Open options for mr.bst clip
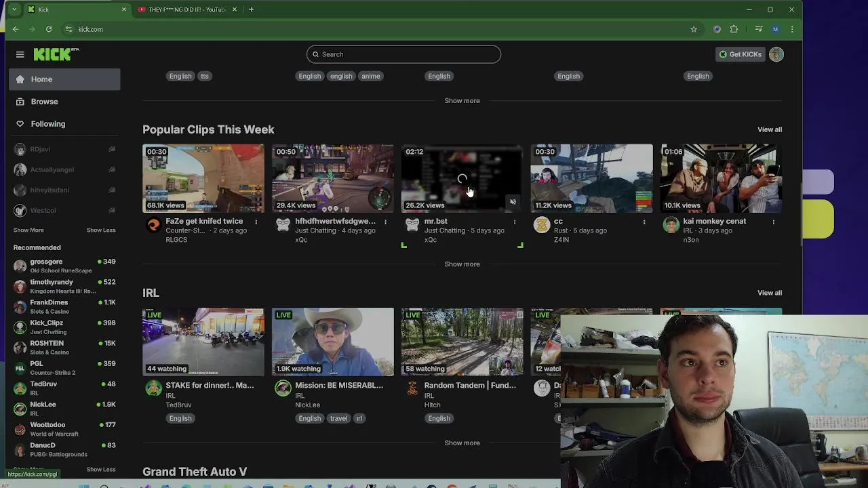This screenshot has height=488, width=868. click(515, 222)
